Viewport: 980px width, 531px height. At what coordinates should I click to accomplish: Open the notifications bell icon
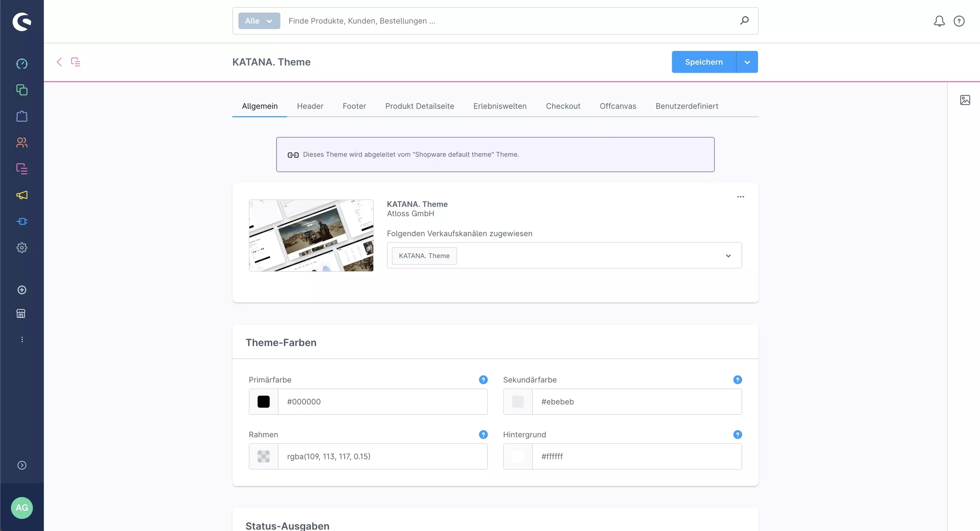click(939, 21)
